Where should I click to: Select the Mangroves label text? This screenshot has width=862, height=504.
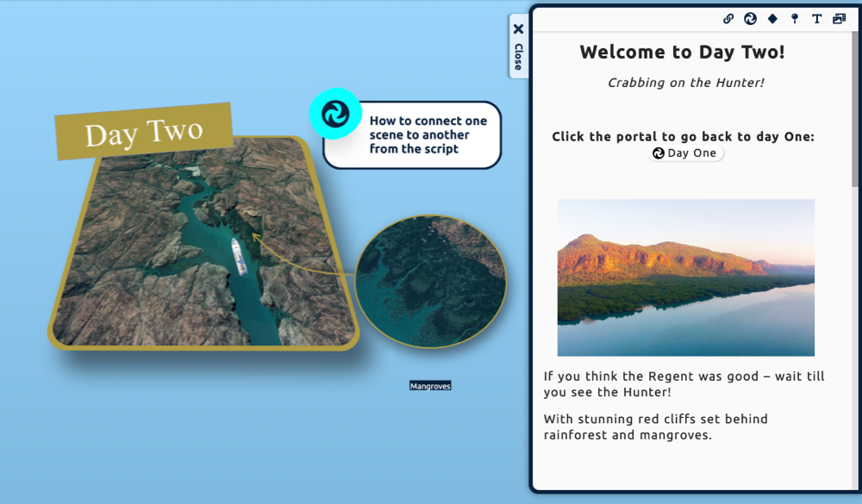(x=430, y=386)
